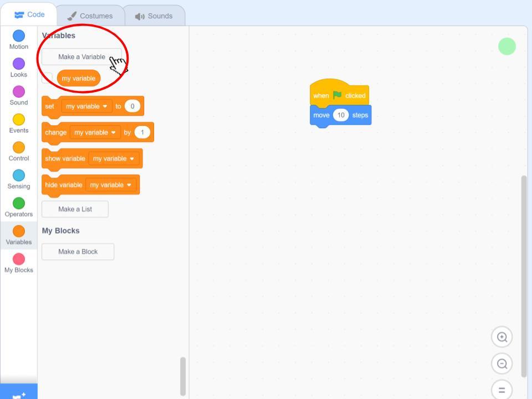Viewport: 532px width, 399px height.
Task: Zoom out the script workspace
Action: (x=502, y=364)
